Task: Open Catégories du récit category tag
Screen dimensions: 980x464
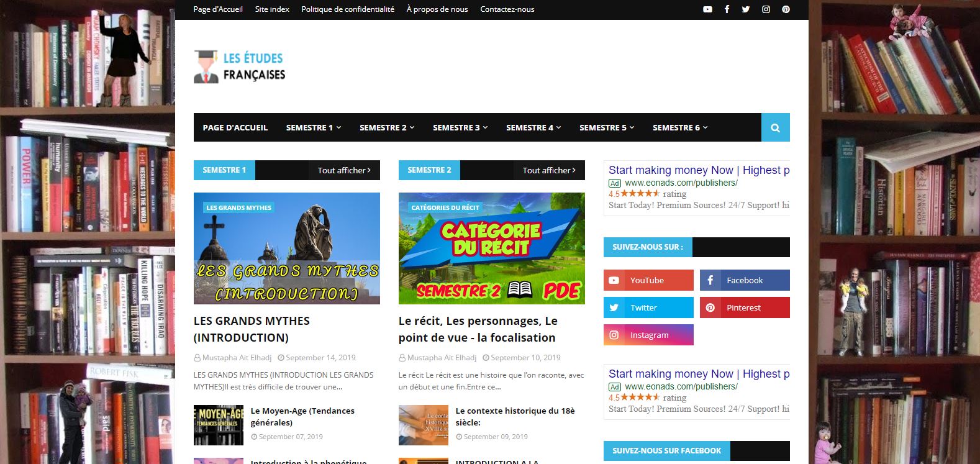Action: point(445,207)
